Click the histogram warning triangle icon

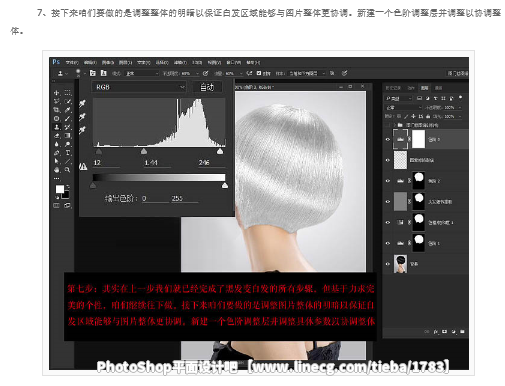click(83, 166)
